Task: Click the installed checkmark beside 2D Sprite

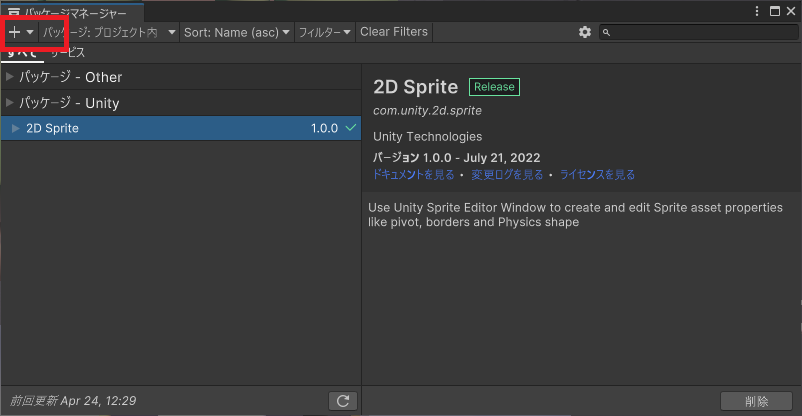Action: (351, 128)
